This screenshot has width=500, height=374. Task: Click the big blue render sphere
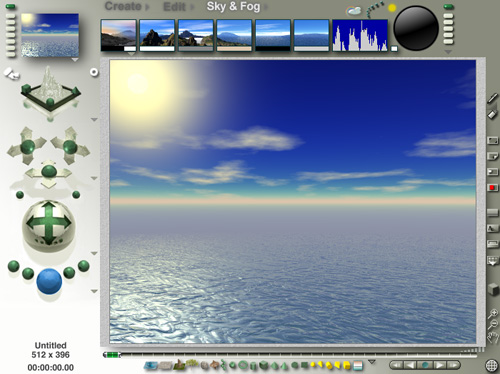tap(49, 281)
